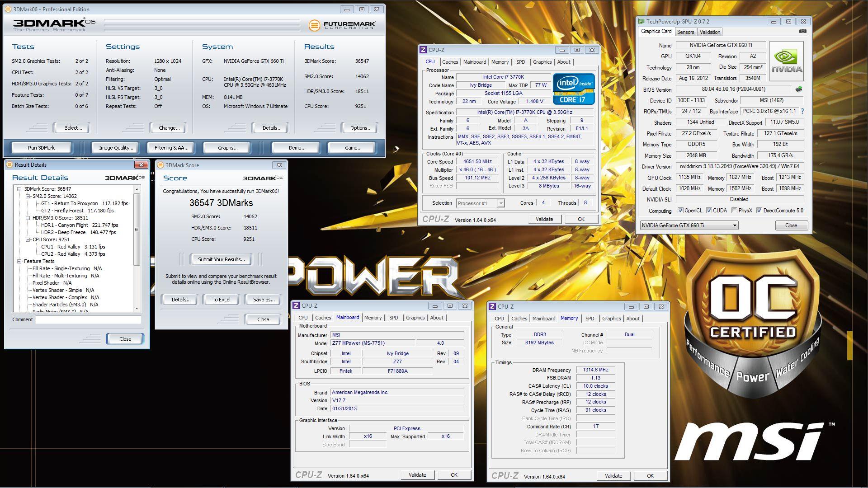The image size is (868, 488).
Task: Click the Futuremark logo in the 3DMark06 header
Action: [342, 25]
